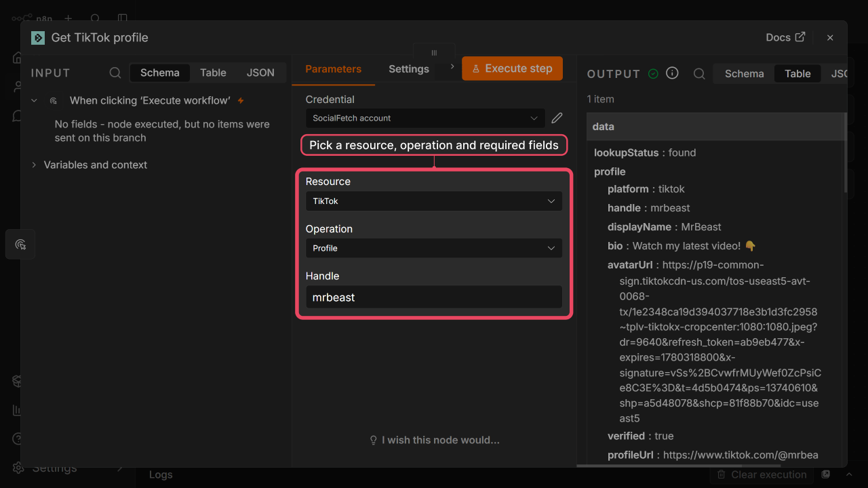The height and width of the screenshot is (488, 868).
Task: Click 'lookupStatus : found' row
Action: click(645, 152)
